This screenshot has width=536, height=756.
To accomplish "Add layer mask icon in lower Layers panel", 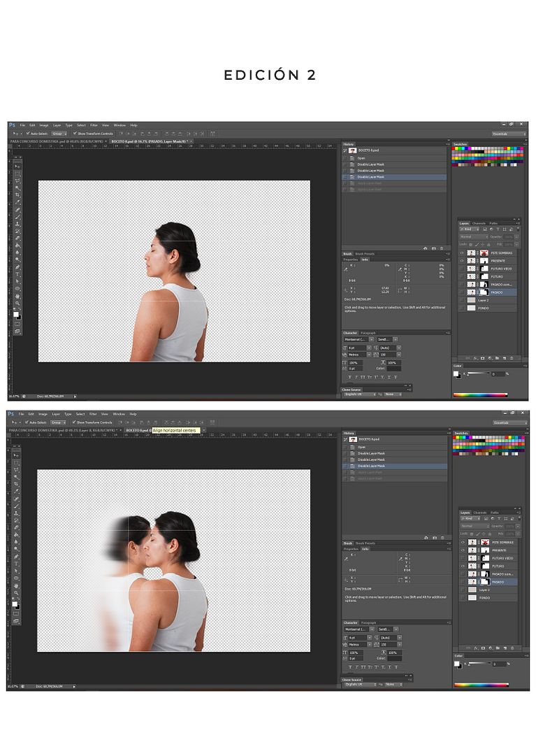I will [x=483, y=648].
